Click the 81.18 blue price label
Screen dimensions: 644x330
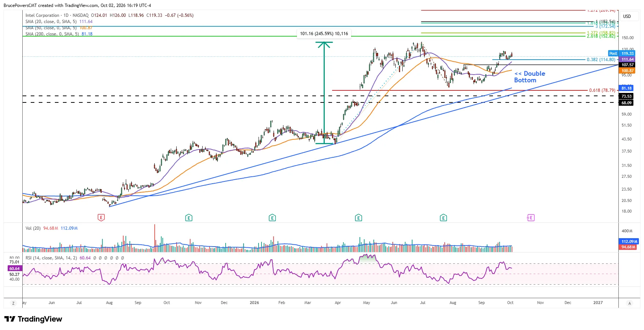(x=626, y=88)
